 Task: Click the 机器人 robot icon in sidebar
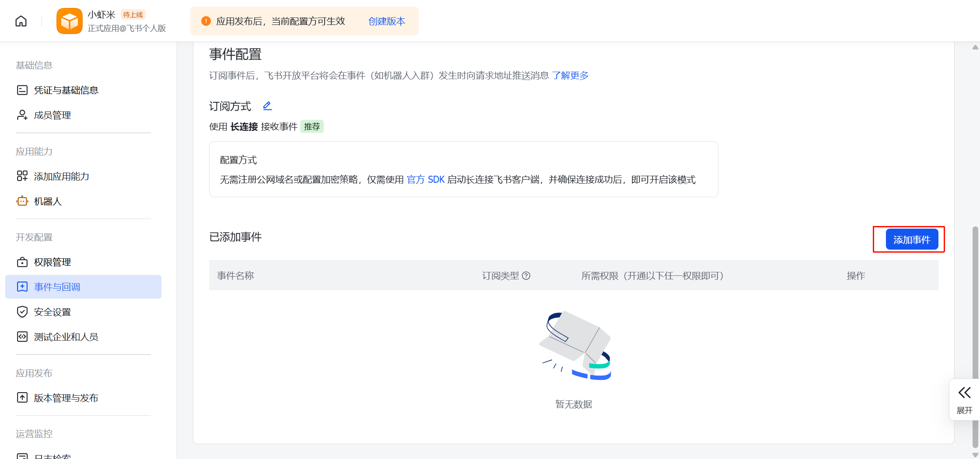click(x=22, y=201)
